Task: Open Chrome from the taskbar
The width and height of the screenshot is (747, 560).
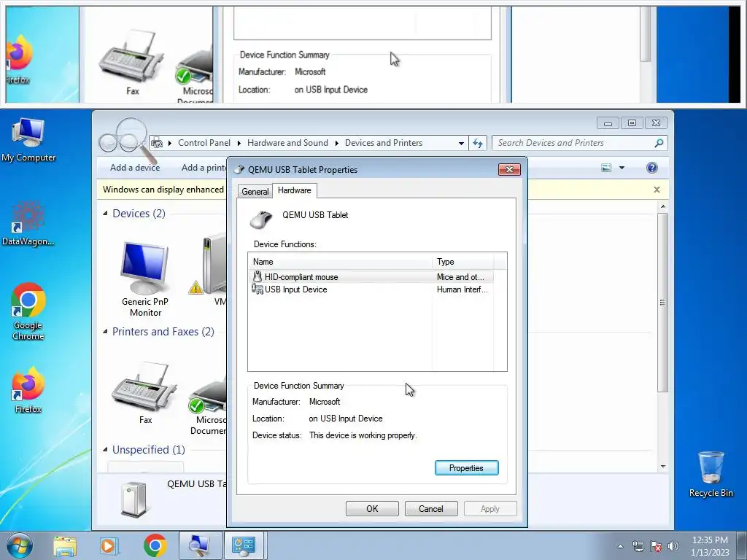Action: pos(155,545)
